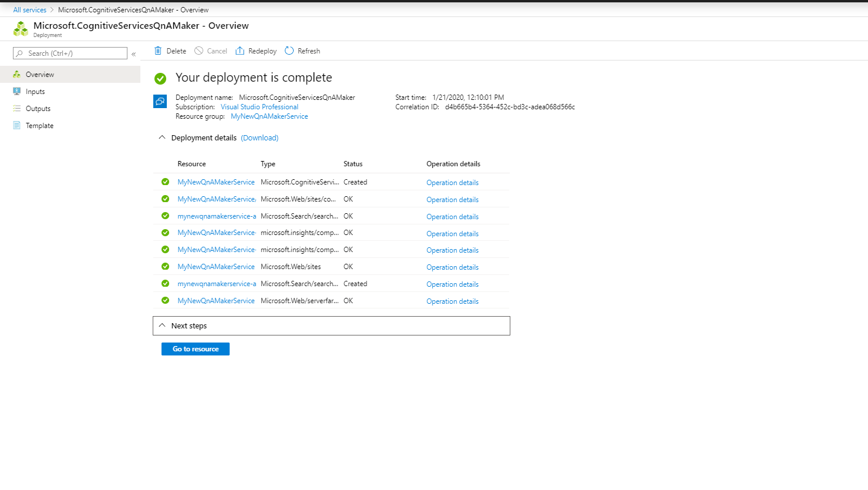The height and width of the screenshot is (490, 868).
Task: Open the Overview menu item
Action: coord(70,75)
